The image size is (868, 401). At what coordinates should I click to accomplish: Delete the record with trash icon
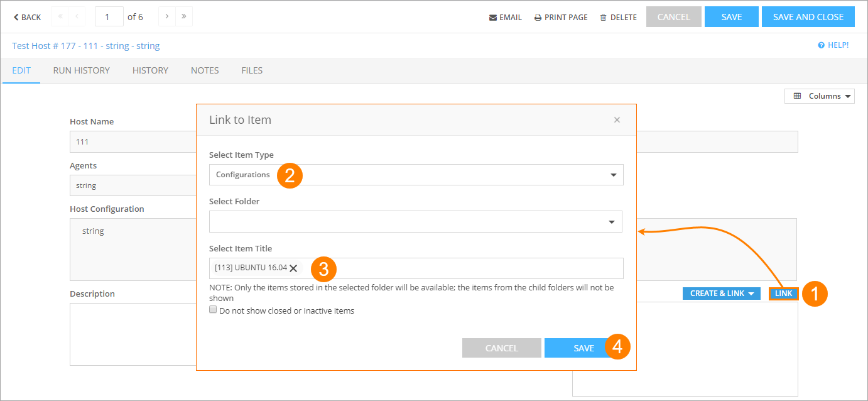click(618, 18)
